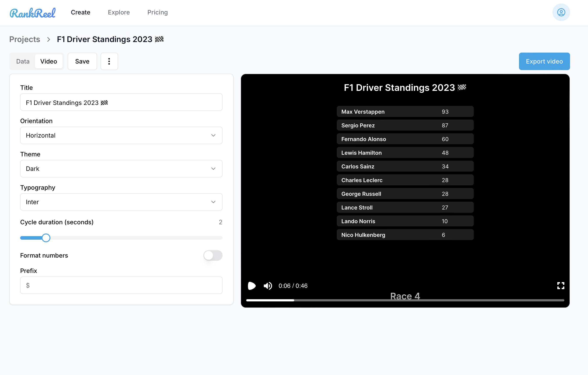Click the breadcrumb title F1 Driver Standings 2023
588x375 pixels.
[110, 39]
